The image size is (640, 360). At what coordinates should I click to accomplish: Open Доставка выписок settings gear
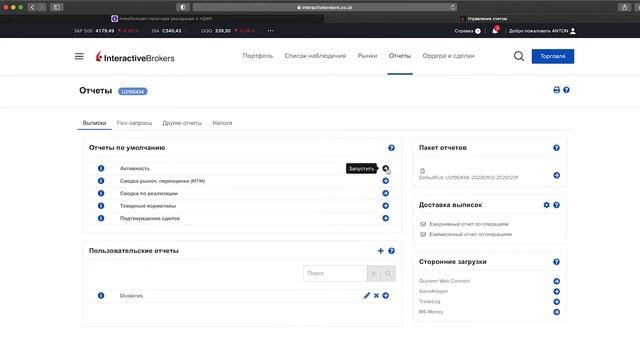point(547,205)
